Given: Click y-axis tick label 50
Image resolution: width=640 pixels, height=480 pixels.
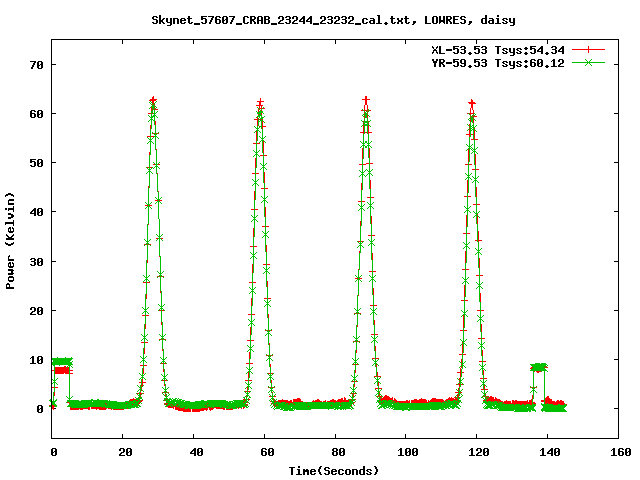Looking at the screenshot, I should [x=37, y=163].
